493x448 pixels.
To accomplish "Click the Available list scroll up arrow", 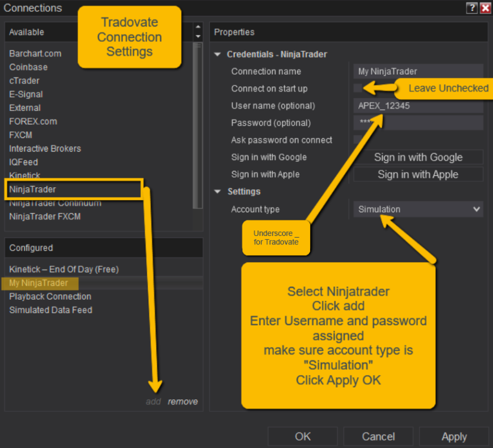I will [x=198, y=27].
